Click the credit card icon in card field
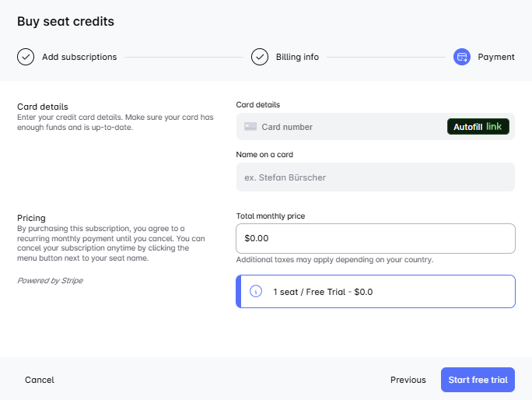This screenshot has height=400, width=532. click(250, 127)
